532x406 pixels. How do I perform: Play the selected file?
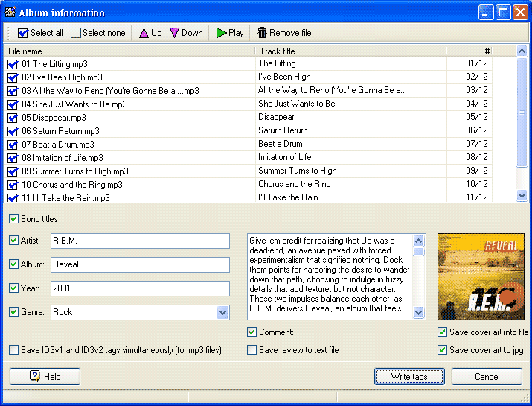click(x=230, y=33)
